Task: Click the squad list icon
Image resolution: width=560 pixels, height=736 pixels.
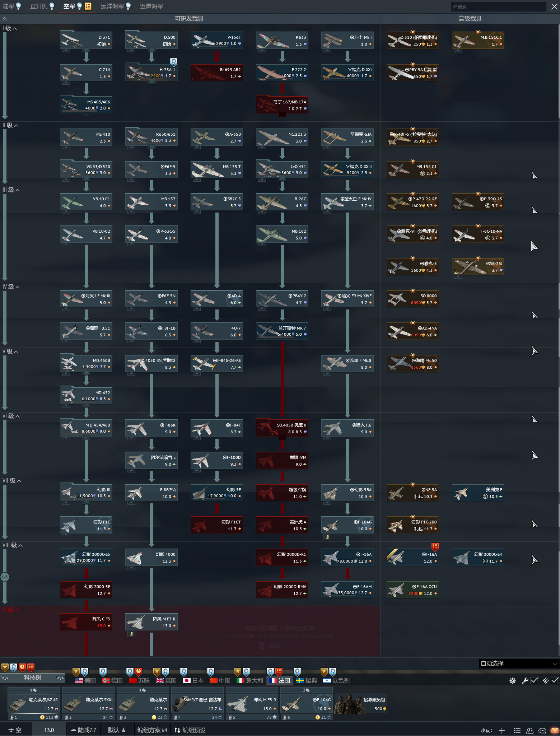Action: (517, 730)
